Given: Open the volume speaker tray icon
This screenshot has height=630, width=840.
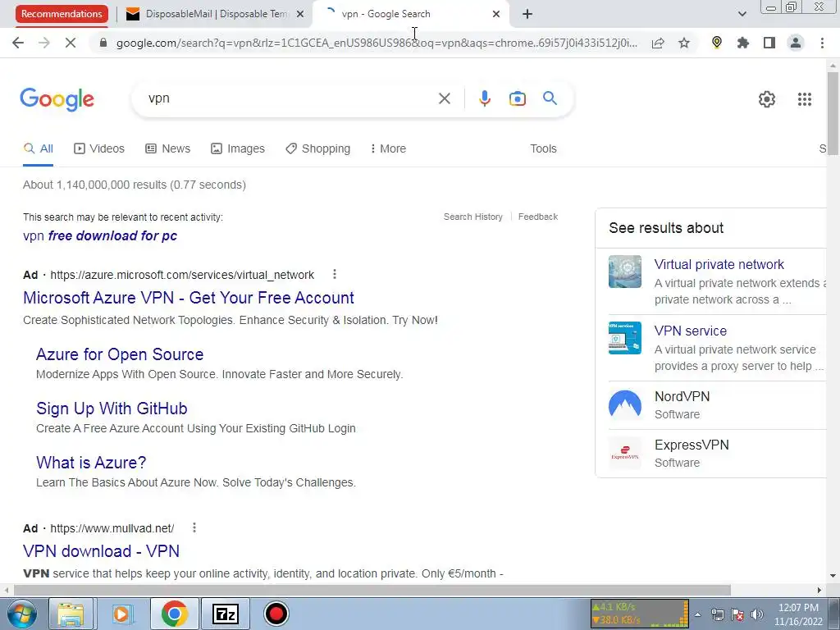Looking at the screenshot, I should (756, 614).
